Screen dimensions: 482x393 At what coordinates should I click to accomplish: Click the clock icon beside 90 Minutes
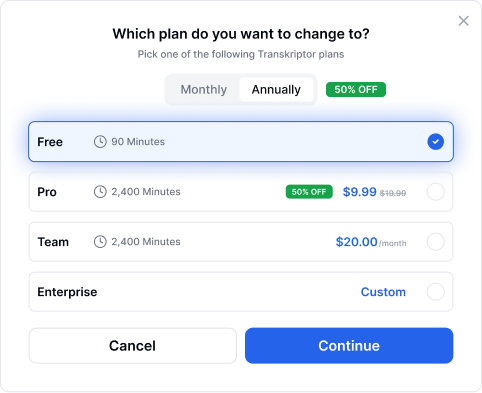pos(100,142)
